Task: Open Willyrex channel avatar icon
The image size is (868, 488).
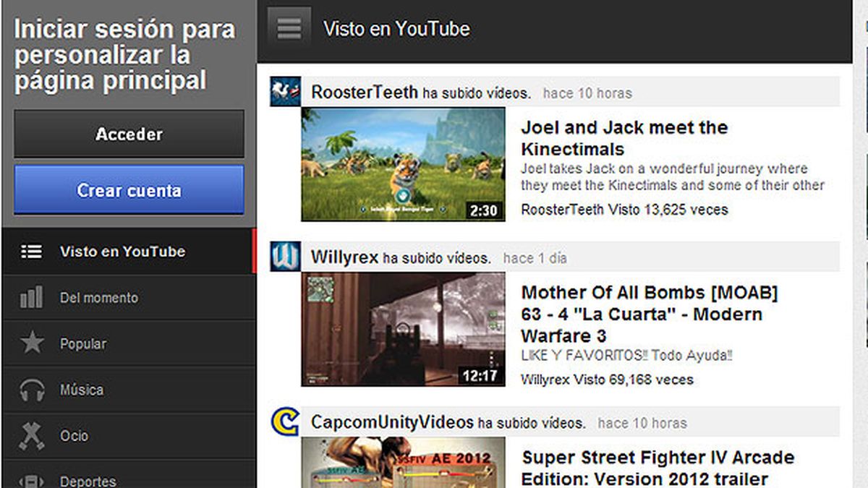Action: tap(285, 257)
